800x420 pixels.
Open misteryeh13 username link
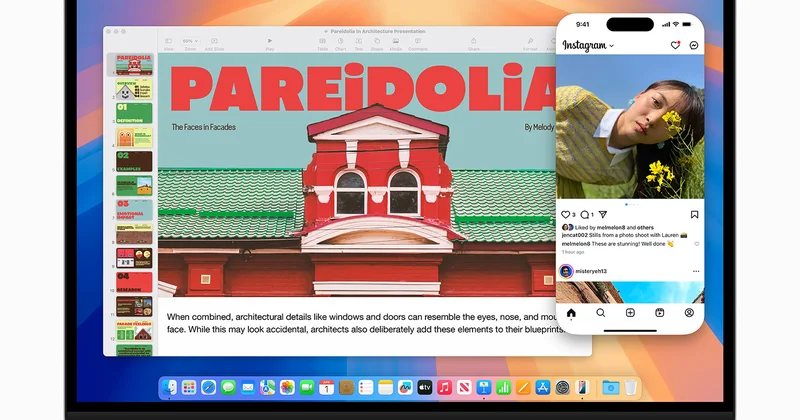pos(591,271)
